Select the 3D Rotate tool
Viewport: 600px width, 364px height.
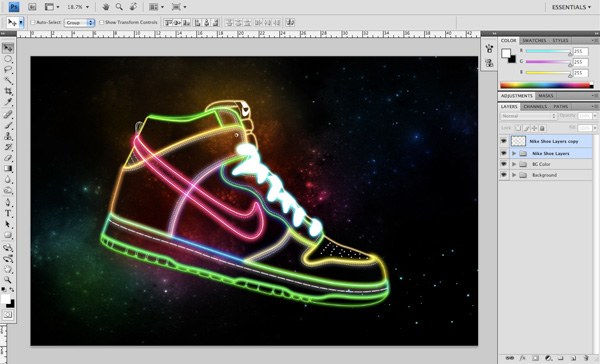coord(8,248)
